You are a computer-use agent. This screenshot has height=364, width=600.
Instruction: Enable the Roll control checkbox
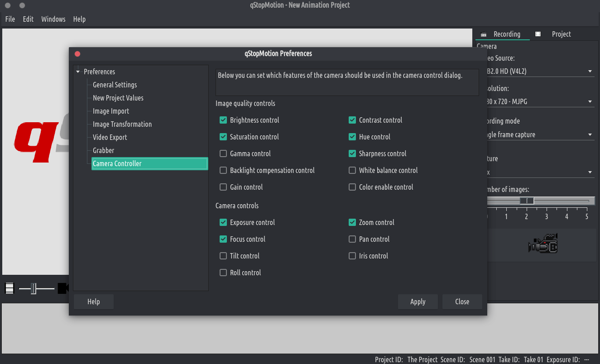tap(223, 273)
